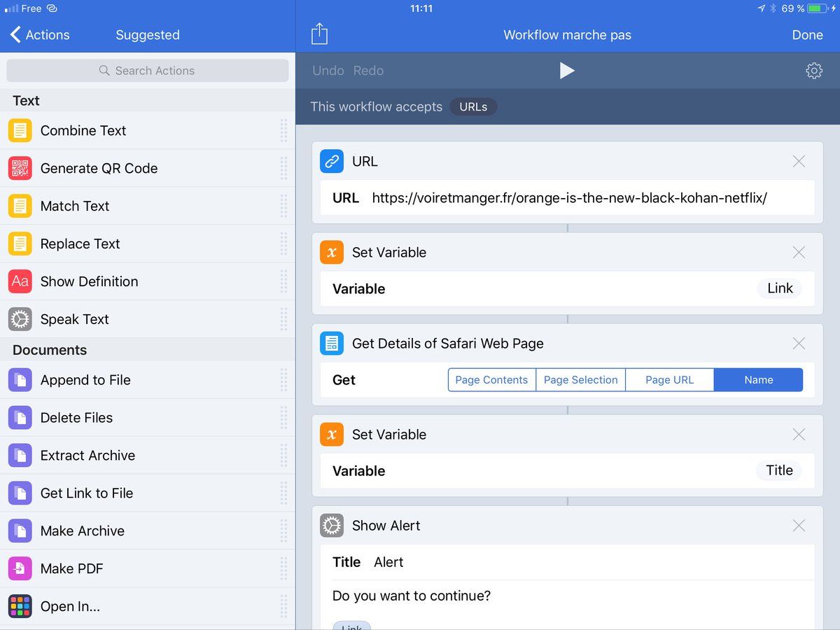The height and width of the screenshot is (630, 840).
Task: Select Page Contents segment option
Action: tap(491, 380)
